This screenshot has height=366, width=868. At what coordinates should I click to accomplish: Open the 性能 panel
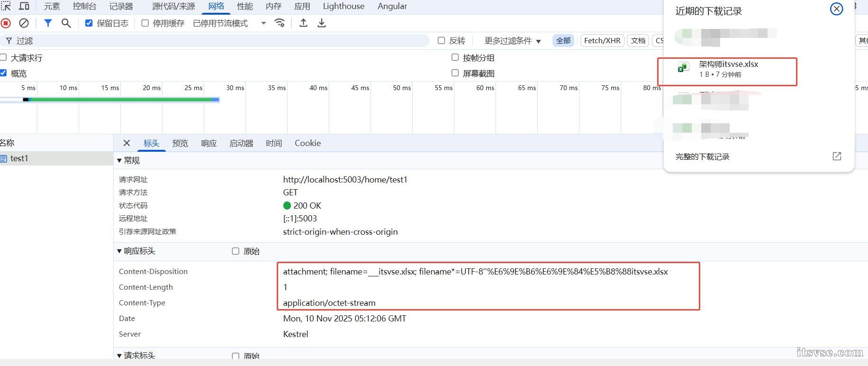245,6
